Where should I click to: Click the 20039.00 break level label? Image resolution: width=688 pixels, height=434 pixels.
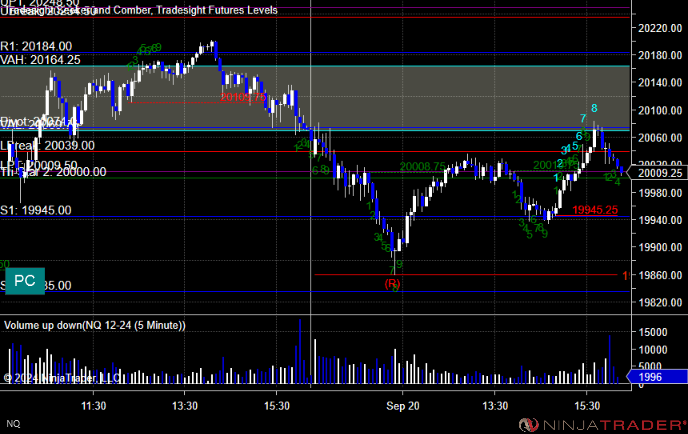coord(47,146)
